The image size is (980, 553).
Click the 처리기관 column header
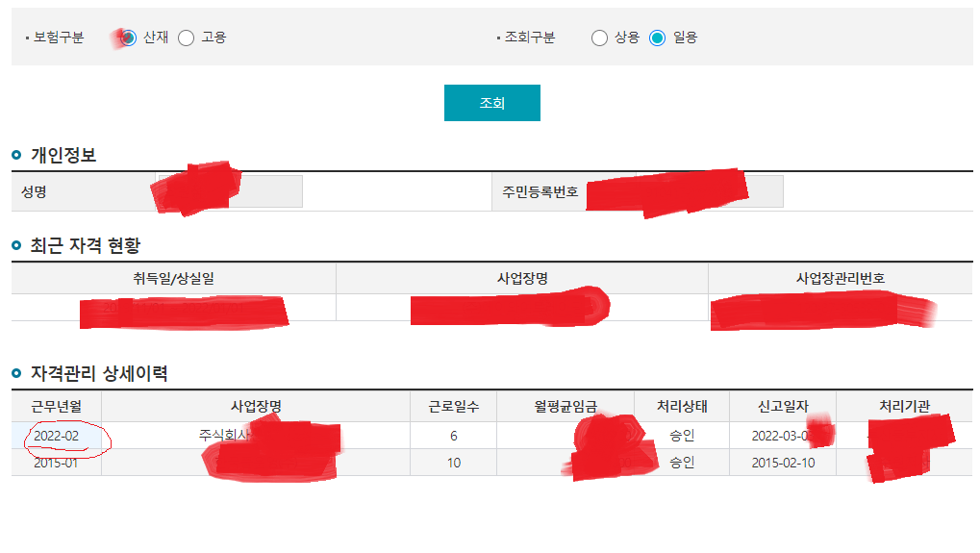click(904, 407)
